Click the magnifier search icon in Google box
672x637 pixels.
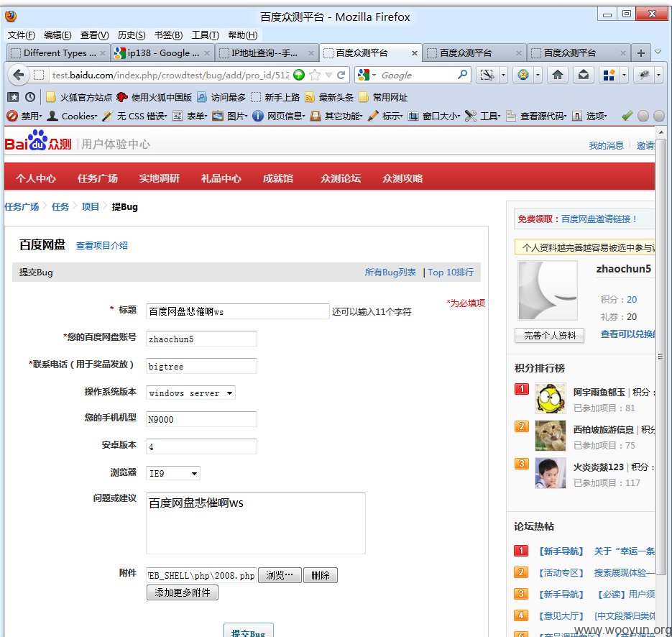[x=462, y=75]
